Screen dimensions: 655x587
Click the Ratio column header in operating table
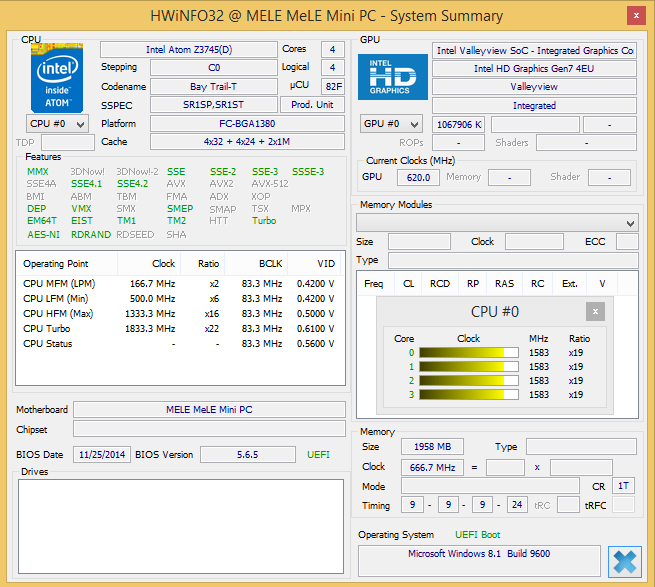[x=203, y=264]
